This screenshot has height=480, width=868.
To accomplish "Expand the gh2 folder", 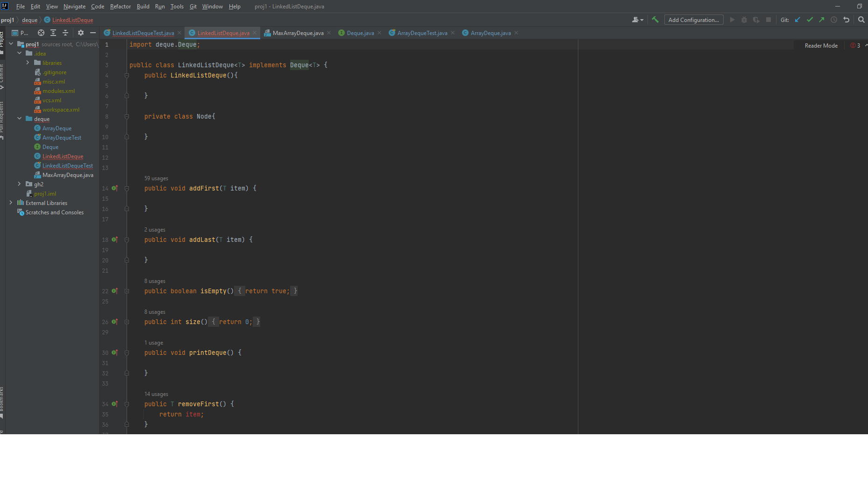I will [19, 184].
